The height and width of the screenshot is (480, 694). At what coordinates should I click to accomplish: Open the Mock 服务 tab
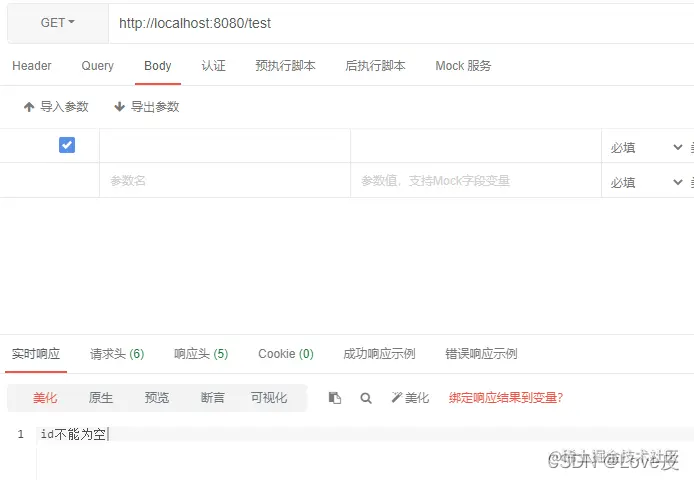(463, 66)
